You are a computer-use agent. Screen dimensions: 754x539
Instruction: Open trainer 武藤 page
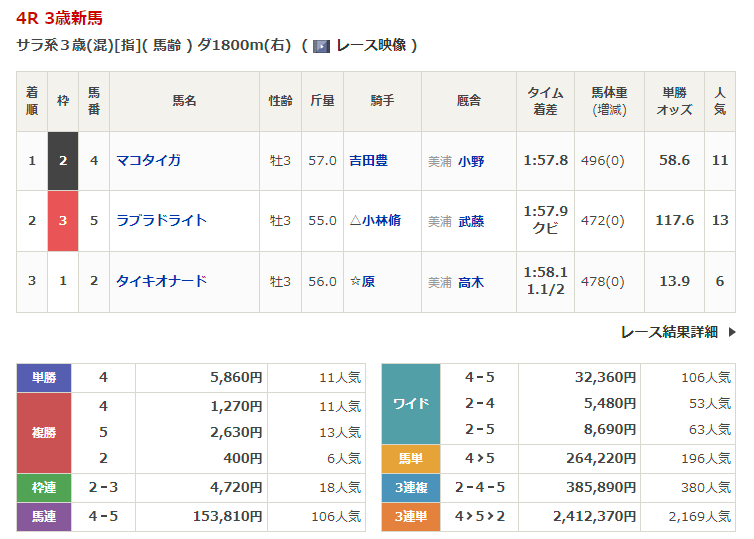click(470, 221)
